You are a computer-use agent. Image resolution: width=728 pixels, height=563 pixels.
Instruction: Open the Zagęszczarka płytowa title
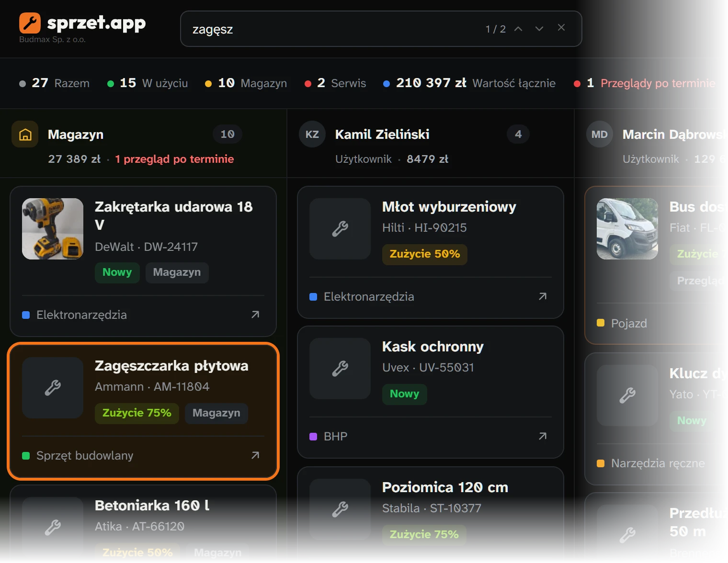click(x=171, y=366)
